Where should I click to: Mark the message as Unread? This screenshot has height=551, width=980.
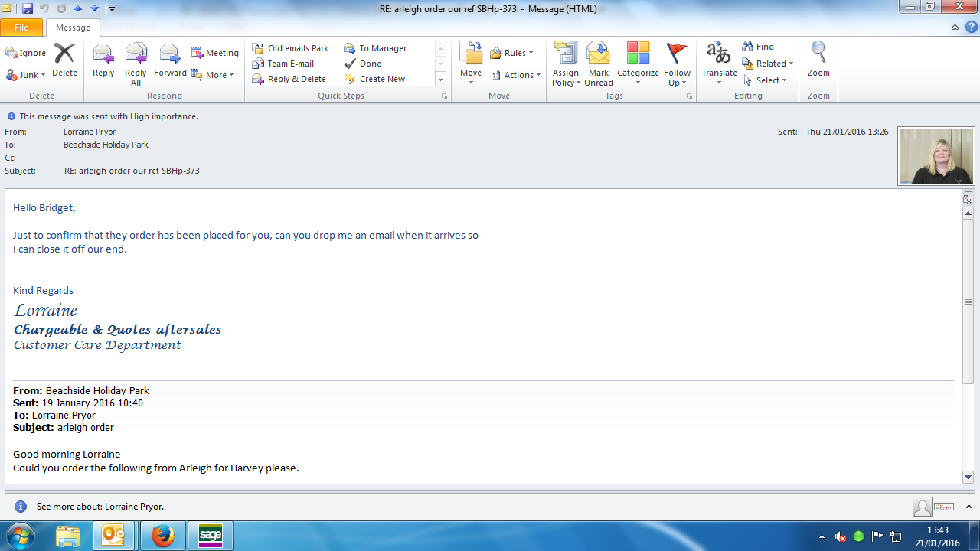coord(599,64)
